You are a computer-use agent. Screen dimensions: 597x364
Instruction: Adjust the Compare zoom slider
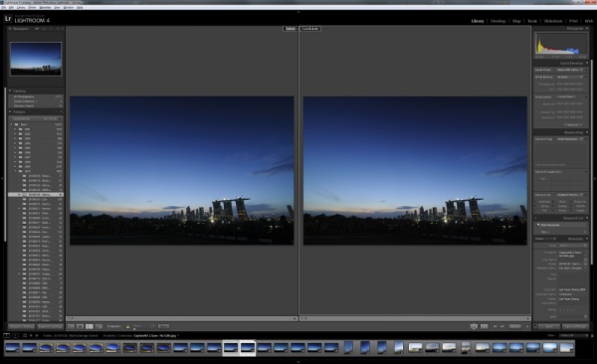click(142, 328)
